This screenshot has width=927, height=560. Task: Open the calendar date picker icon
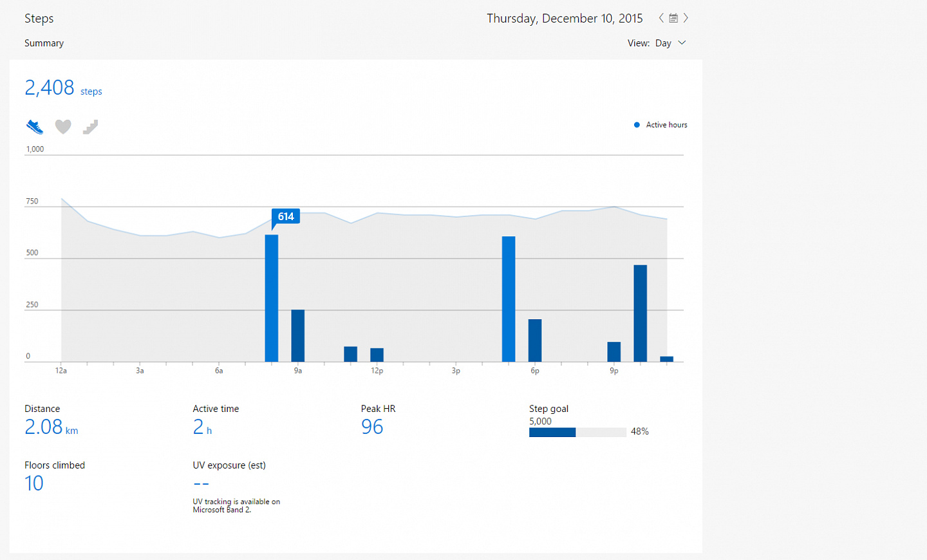pos(673,18)
